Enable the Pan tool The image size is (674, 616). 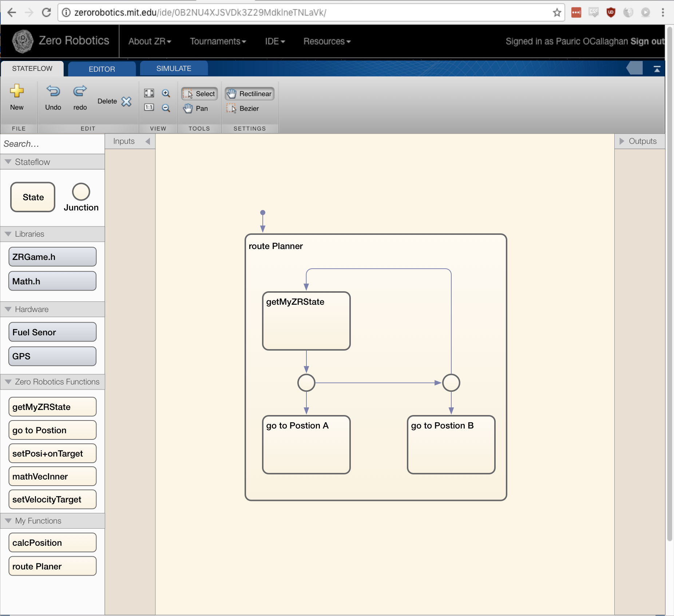point(196,108)
